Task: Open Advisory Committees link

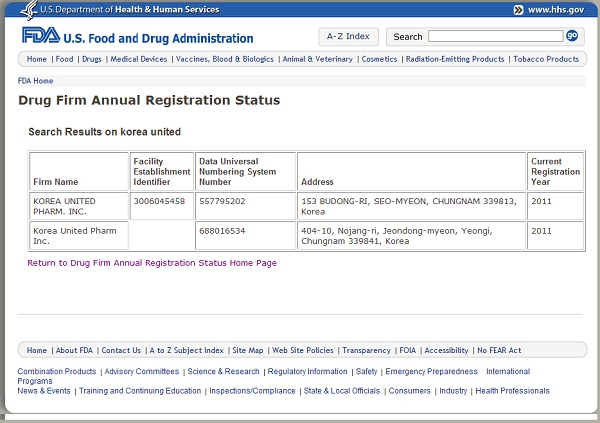Action: (x=142, y=371)
